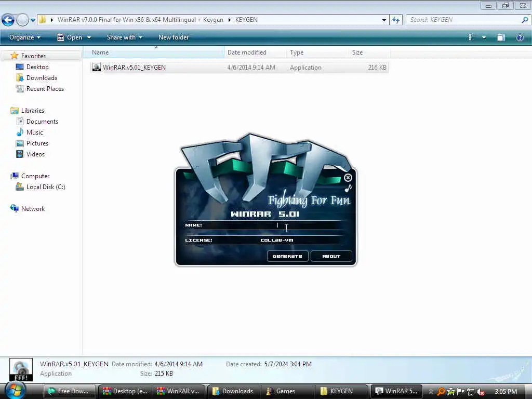Image resolution: width=532 pixels, height=399 pixels.
Task: Sort by the Type column header
Action: click(x=317, y=52)
